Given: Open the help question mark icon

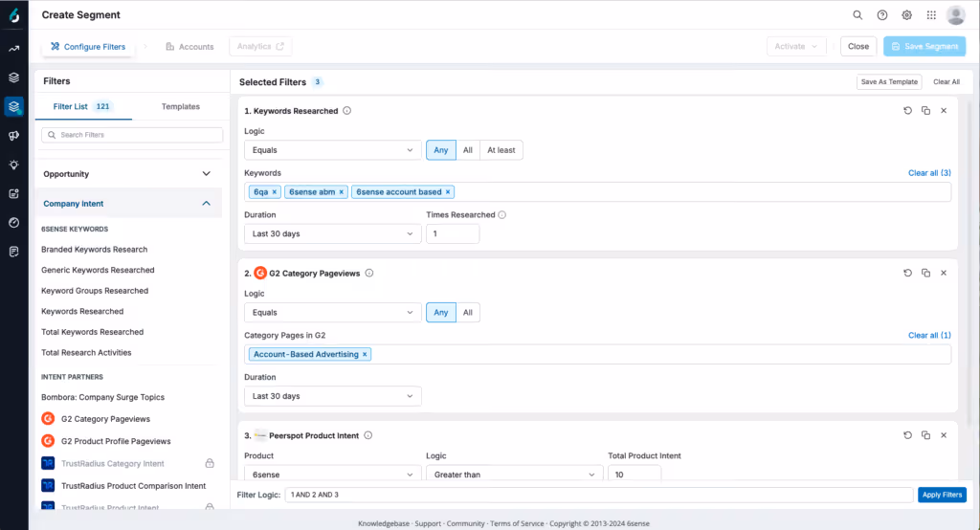Looking at the screenshot, I should pyautogui.click(x=881, y=15).
